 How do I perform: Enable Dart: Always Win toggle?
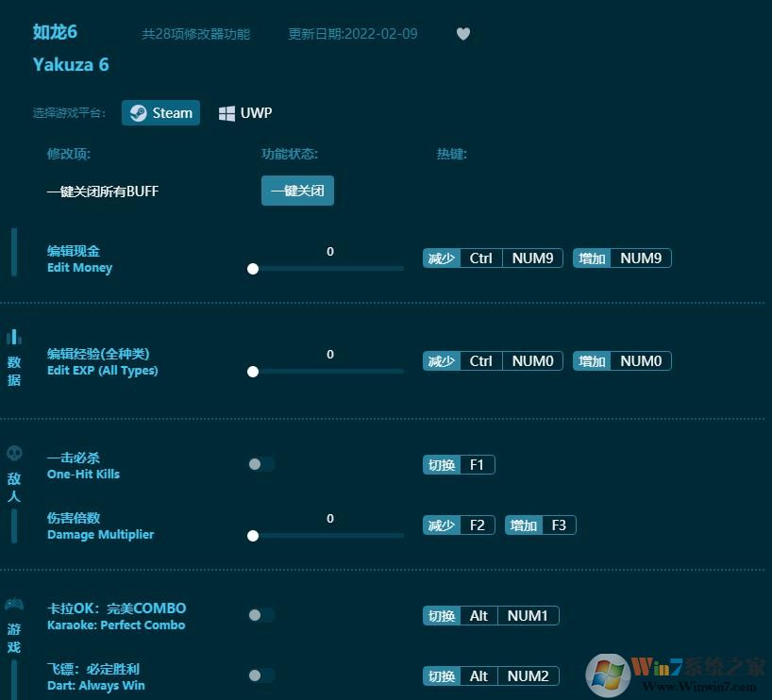coord(261,675)
